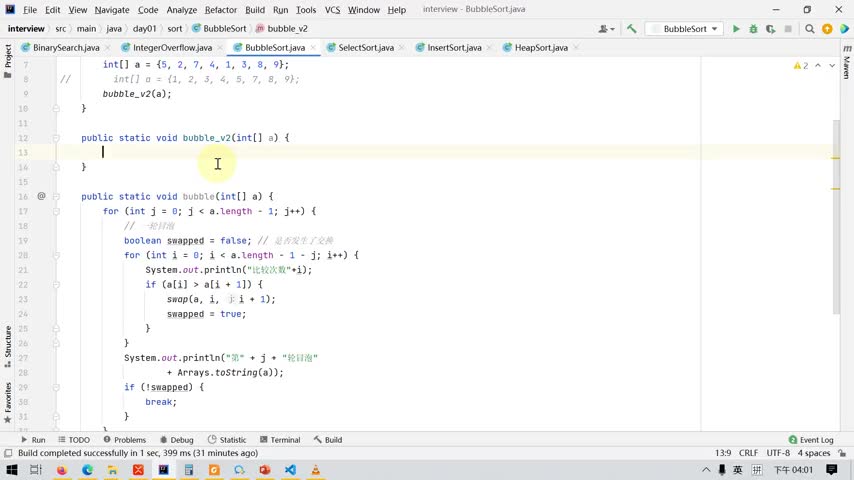Image resolution: width=854 pixels, height=480 pixels.
Task: Click the warnings indicator showing 2
Action: coord(801,65)
